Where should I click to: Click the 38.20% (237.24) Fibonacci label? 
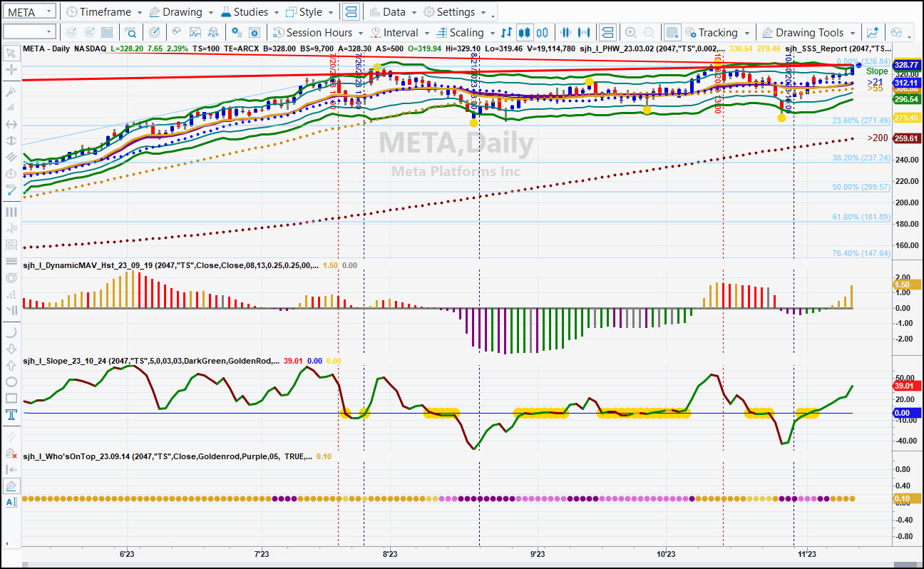pos(861,158)
